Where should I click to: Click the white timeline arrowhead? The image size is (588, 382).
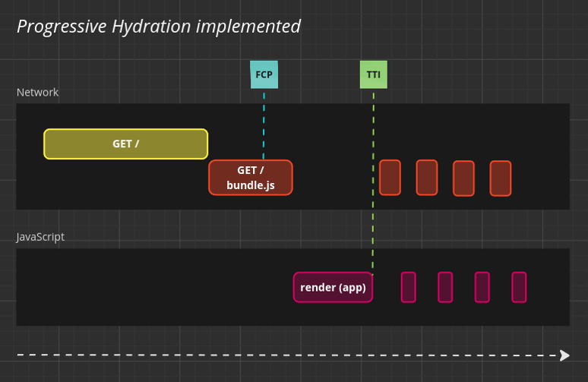click(564, 355)
